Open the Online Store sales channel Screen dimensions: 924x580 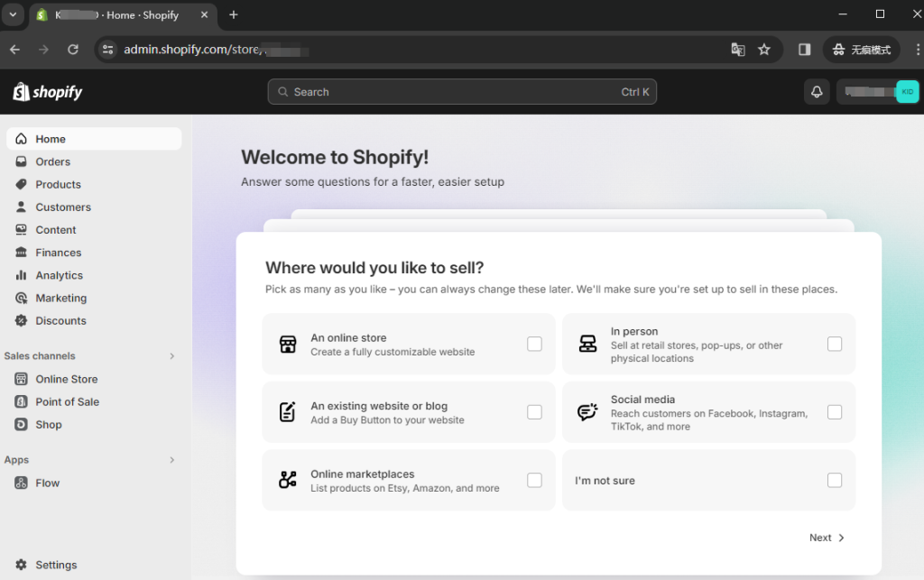(94, 379)
